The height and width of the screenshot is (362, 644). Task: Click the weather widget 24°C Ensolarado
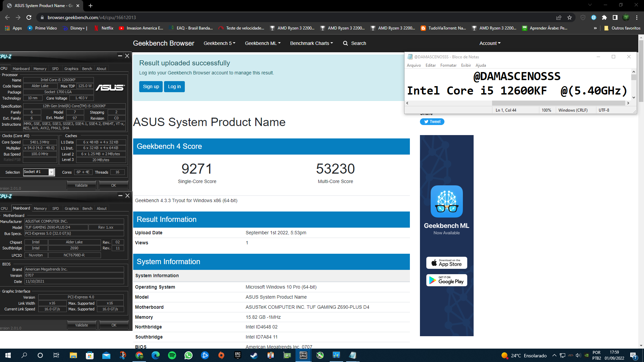[524, 356]
